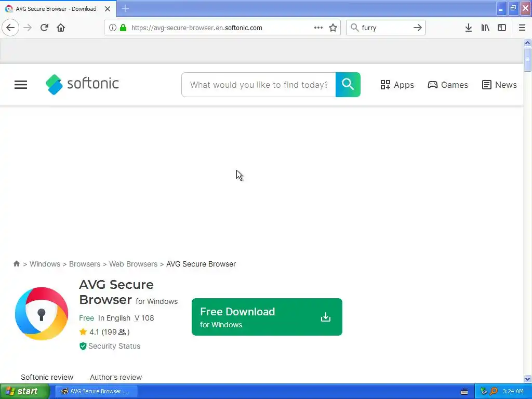Screen dimensions: 532x399
Task: Select the AVG Secure Browser - Download tab
Action: 58,9
